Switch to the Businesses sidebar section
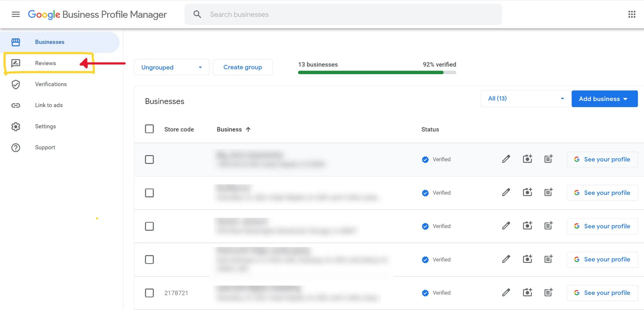644x310 pixels. (x=50, y=42)
